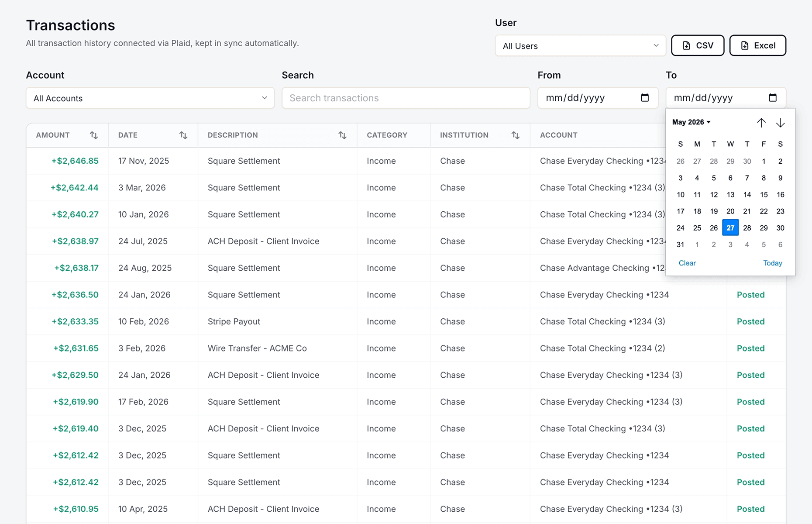Open the To date calendar icon
This screenshot has height=524, width=812.
click(773, 98)
